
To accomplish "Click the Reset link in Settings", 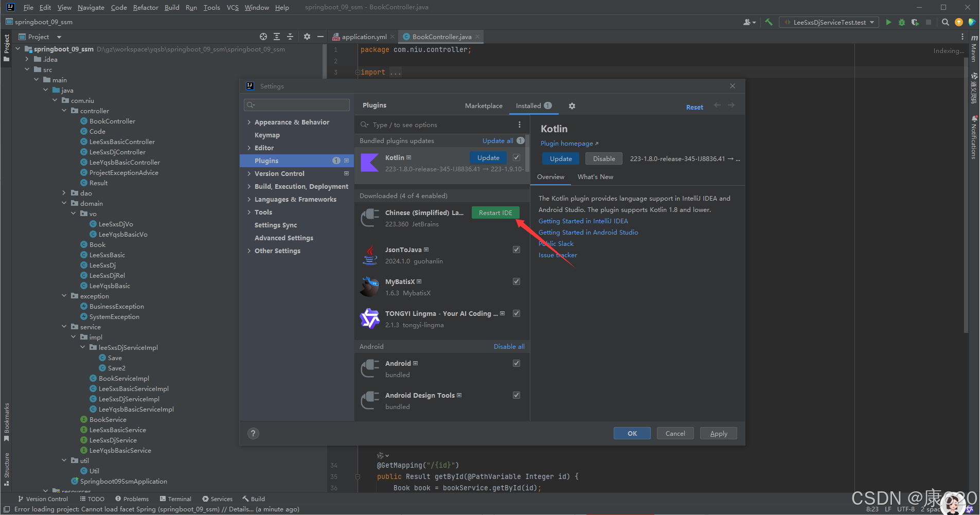I will [694, 107].
